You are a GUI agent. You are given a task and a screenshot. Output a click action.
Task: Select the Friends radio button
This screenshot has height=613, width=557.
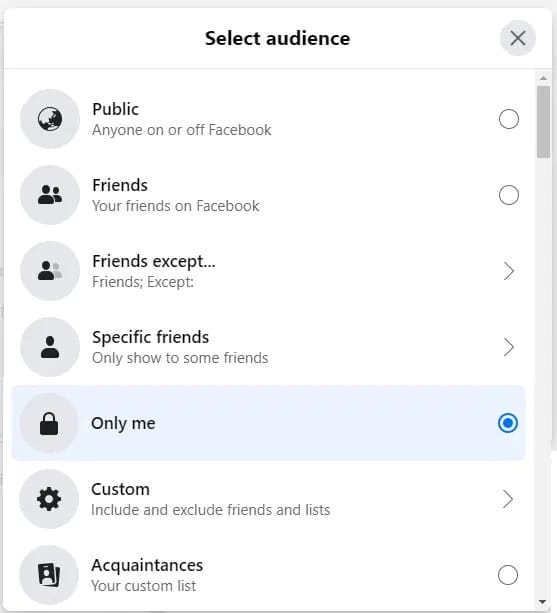509,195
